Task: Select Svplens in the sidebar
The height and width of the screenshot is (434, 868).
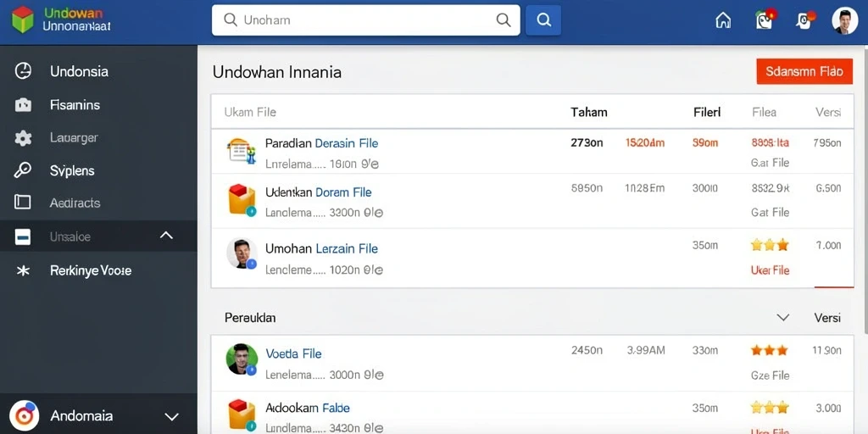Action: pyautogui.click(x=72, y=170)
